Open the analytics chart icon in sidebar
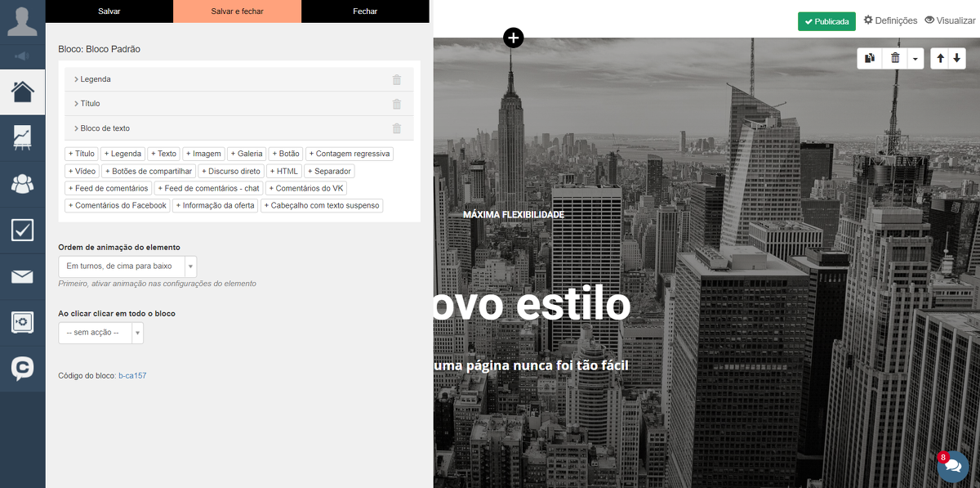The width and height of the screenshot is (980, 488). click(22, 137)
